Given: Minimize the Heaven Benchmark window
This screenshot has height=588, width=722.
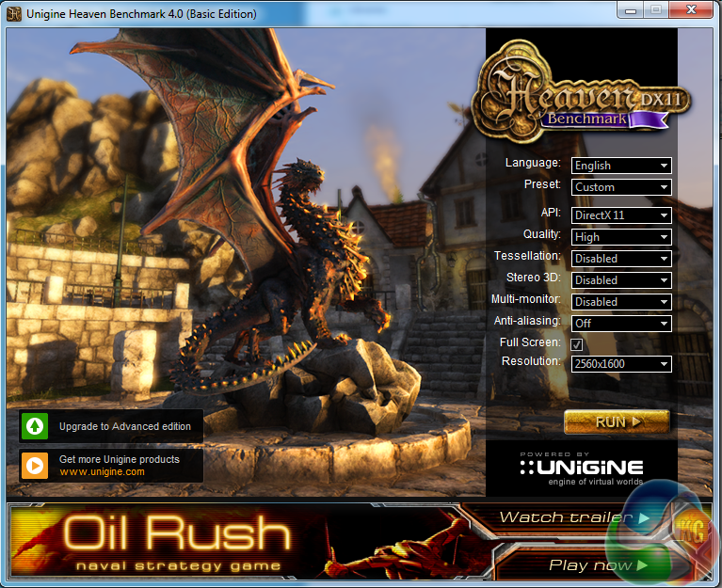Looking at the screenshot, I should pyautogui.click(x=631, y=10).
